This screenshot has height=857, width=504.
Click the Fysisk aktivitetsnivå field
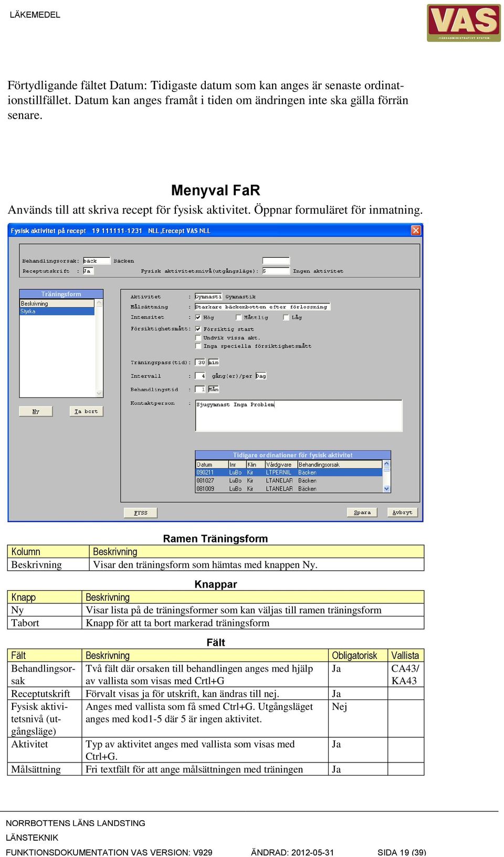tap(276, 271)
